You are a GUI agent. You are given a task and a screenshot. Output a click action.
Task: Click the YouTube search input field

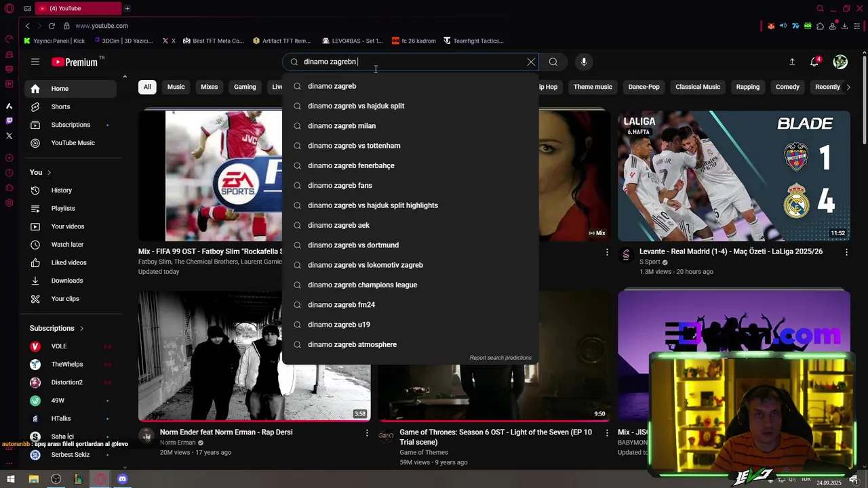coord(410,62)
